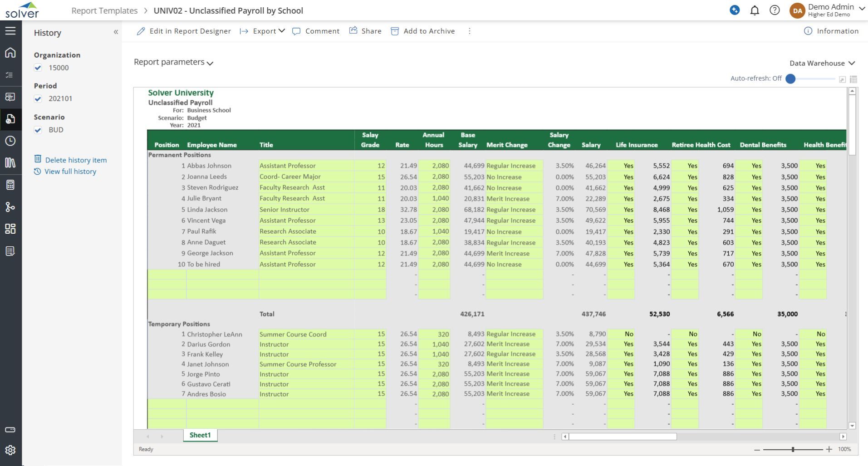
Task: Toggle the Auto-refresh switch
Action: pyautogui.click(x=791, y=79)
